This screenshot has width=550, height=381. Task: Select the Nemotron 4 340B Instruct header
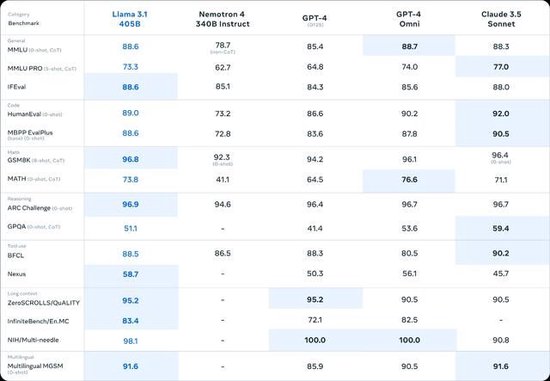[x=222, y=19]
